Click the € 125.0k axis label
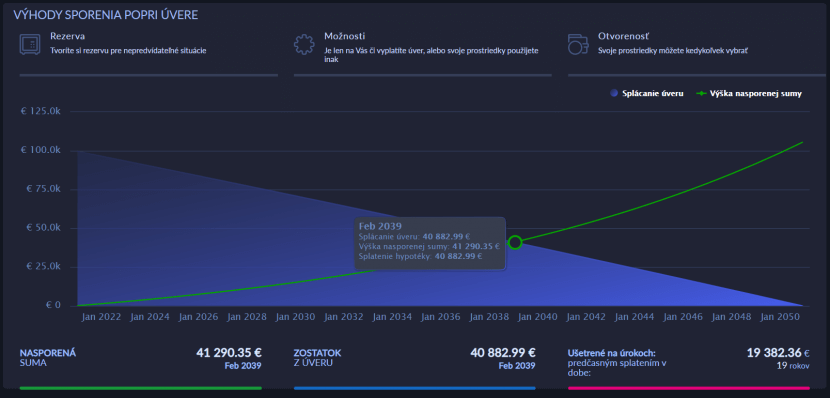This screenshot has height=398, width=830. tap(42, 111)
